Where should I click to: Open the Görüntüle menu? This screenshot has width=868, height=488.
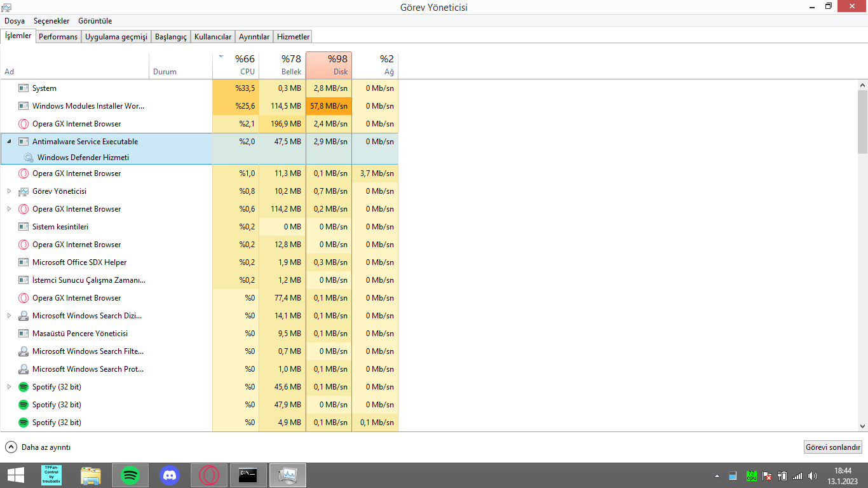point(95,21)
